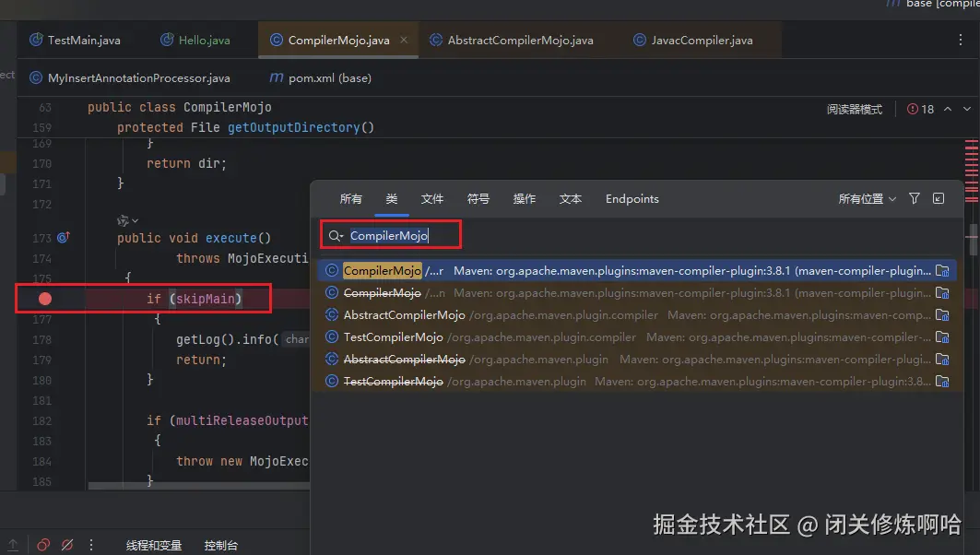Open the editor tabs more-options menu
The height and width of the screenshot is (555, 980).
point(961,40)
